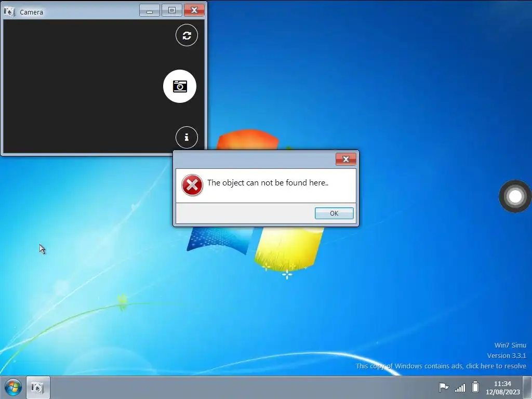532x399 pixels.
Task: Close the Camera window
Action: click(194, 10)
